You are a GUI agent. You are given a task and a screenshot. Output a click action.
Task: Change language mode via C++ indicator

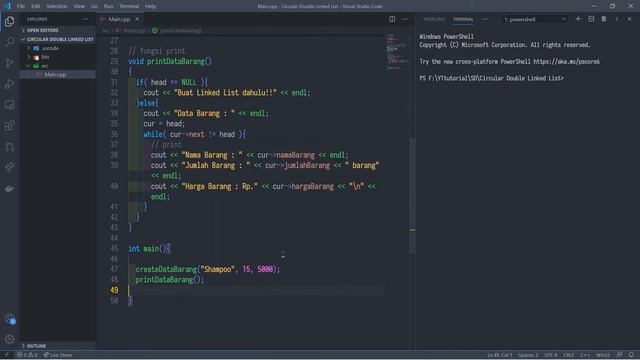[x=585, y=355]
